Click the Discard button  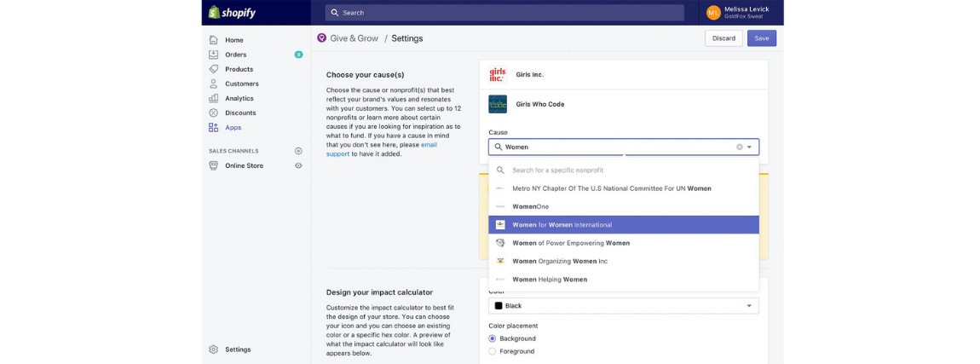click(723, 38)
